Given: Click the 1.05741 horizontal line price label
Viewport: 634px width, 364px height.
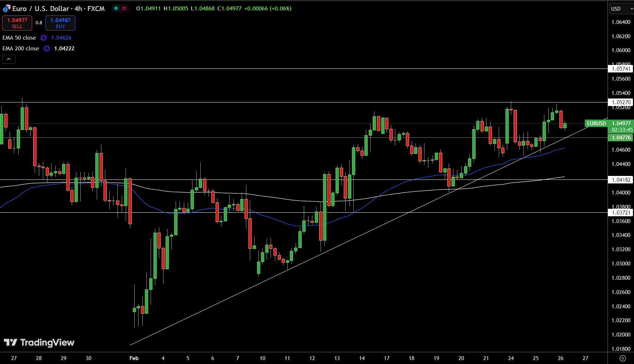Looking at the screenshot, I should pos(621,69).
